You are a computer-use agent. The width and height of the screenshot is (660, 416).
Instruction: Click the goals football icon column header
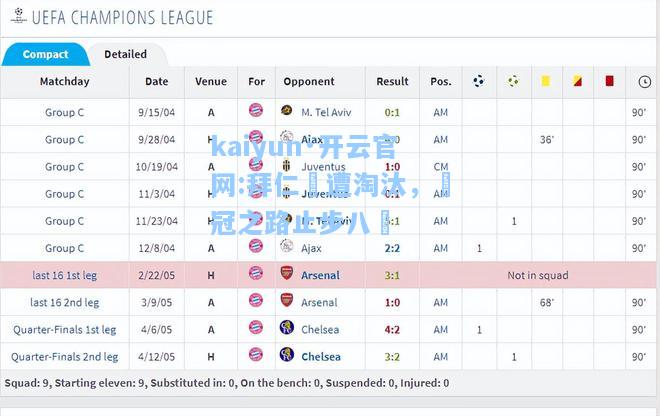tap(479, 81)
